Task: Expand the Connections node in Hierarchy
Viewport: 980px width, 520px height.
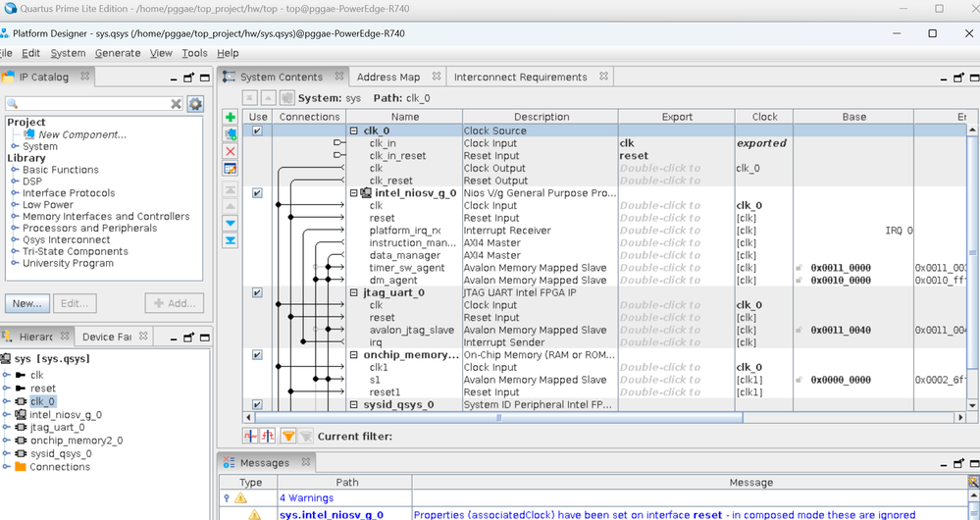Action: 7,467
